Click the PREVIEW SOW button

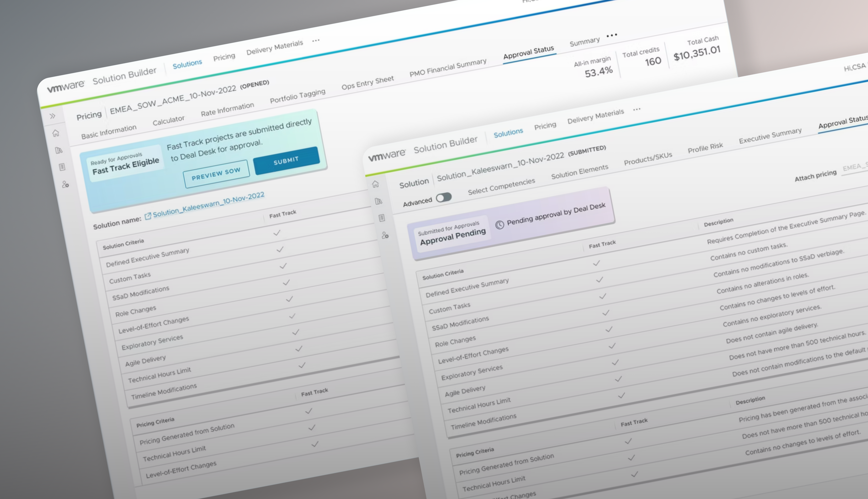[216, 174]
